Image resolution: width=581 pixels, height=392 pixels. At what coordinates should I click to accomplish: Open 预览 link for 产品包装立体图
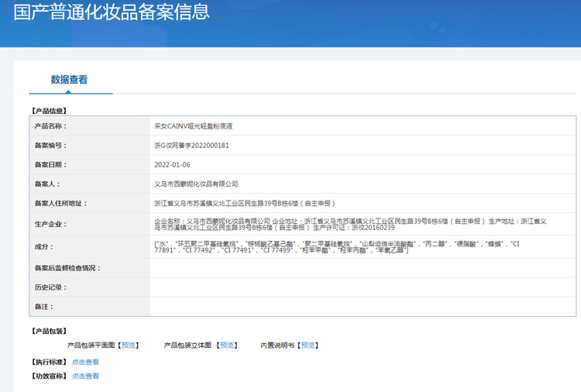coord(227,346)
